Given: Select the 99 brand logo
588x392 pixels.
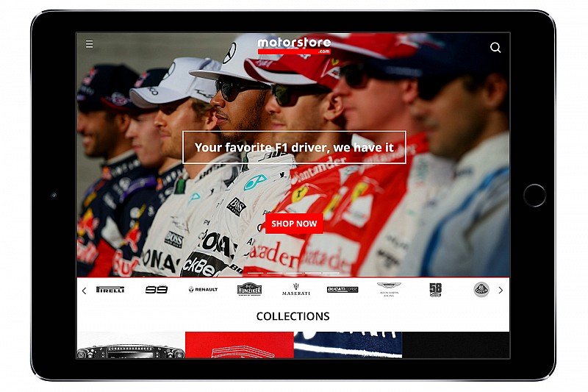Looking at the screenshot, I should 157,290.
